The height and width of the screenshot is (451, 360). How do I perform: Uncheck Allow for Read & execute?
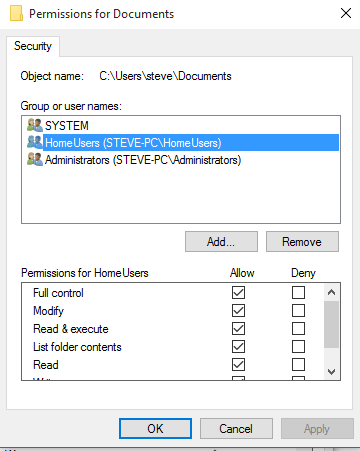(x=238, y=329)
